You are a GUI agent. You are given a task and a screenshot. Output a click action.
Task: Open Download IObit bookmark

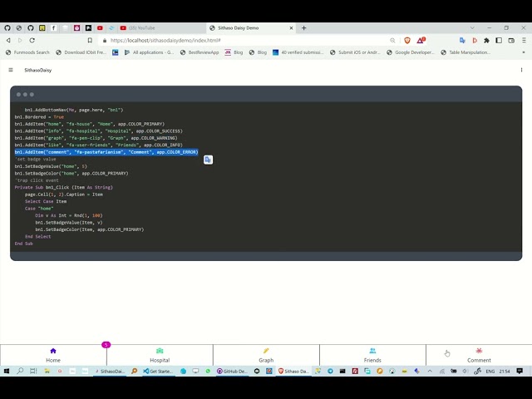[81, 52]
